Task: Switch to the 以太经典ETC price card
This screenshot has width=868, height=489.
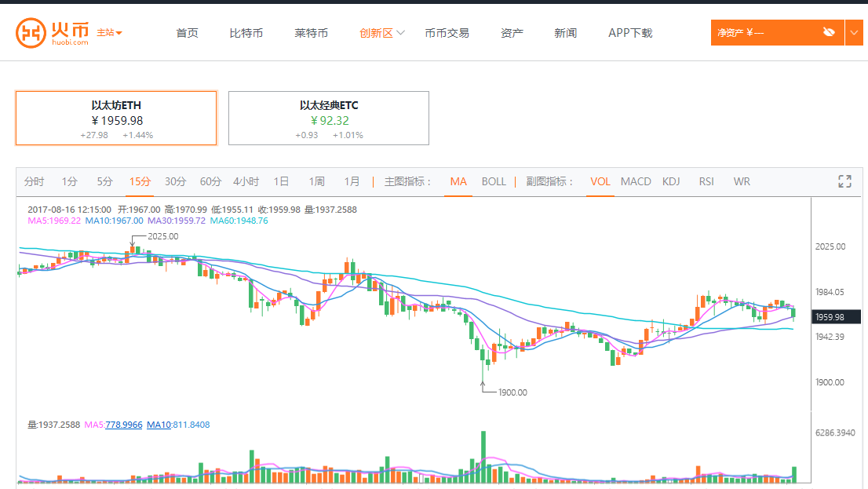Action: [x=329, y=118]
